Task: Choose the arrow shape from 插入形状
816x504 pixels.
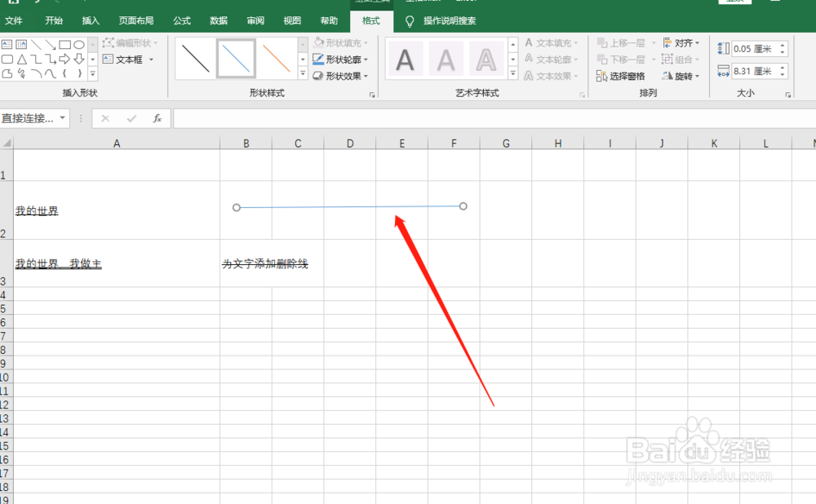Action: pos(51,46)
